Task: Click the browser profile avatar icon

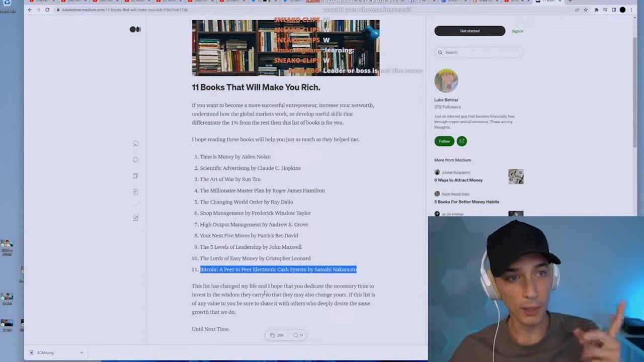Action: [622, 10]
